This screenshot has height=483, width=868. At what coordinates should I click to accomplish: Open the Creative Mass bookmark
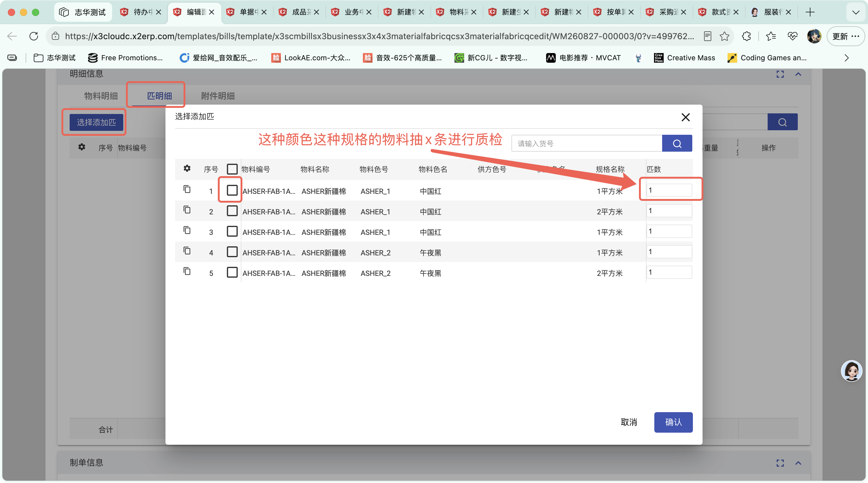(x=684, y=58)
